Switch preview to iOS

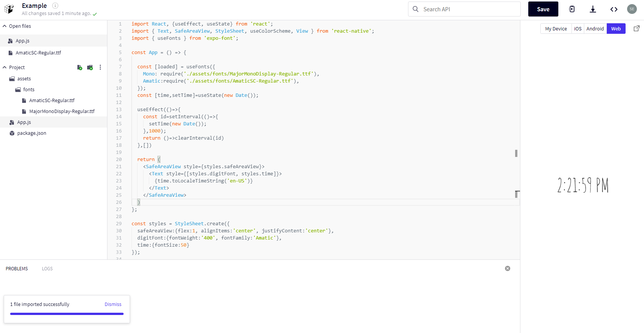click(x=578, y=29)
